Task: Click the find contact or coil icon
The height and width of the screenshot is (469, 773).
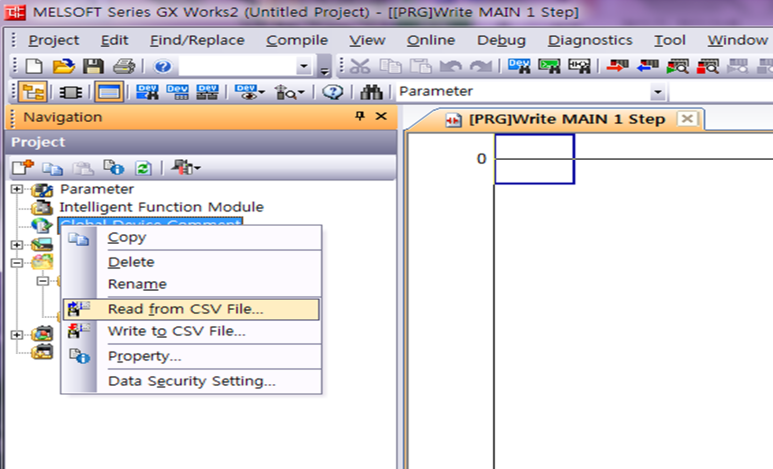Action: tap(579, 66)
